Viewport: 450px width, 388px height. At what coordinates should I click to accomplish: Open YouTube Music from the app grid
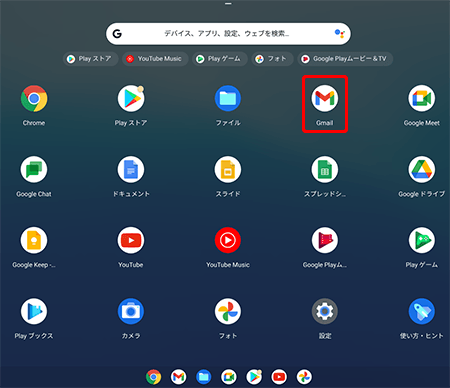tap(228, 240)
